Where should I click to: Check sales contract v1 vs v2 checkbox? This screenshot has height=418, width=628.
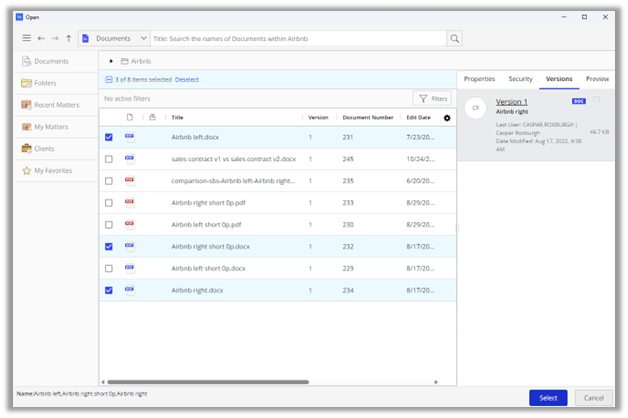coord(109,159)
